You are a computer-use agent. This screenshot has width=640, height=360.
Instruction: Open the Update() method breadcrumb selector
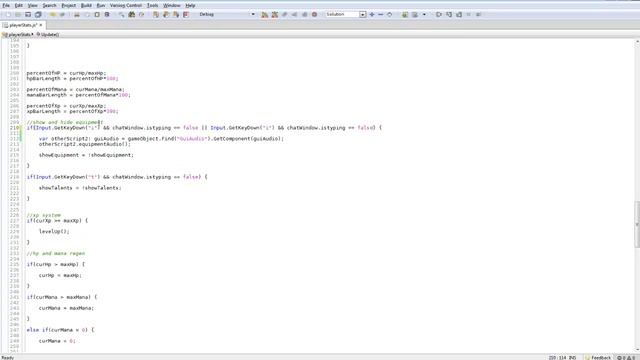point(48,35)
